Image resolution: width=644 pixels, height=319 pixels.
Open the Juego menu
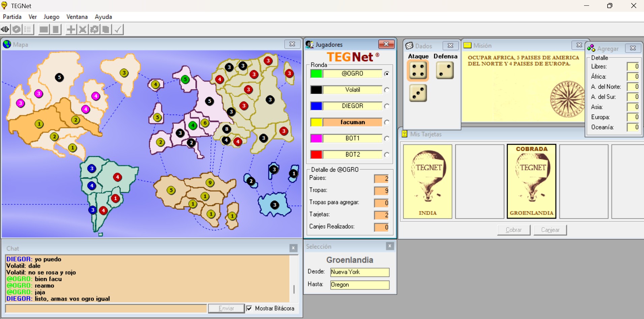pos(51,17)
